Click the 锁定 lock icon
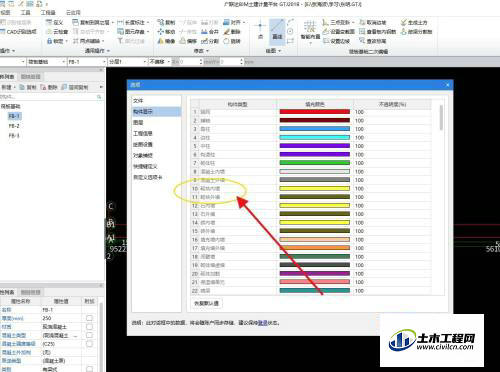Image resolution: width=500 pixels, height=372 pixels. pos(50,41)
